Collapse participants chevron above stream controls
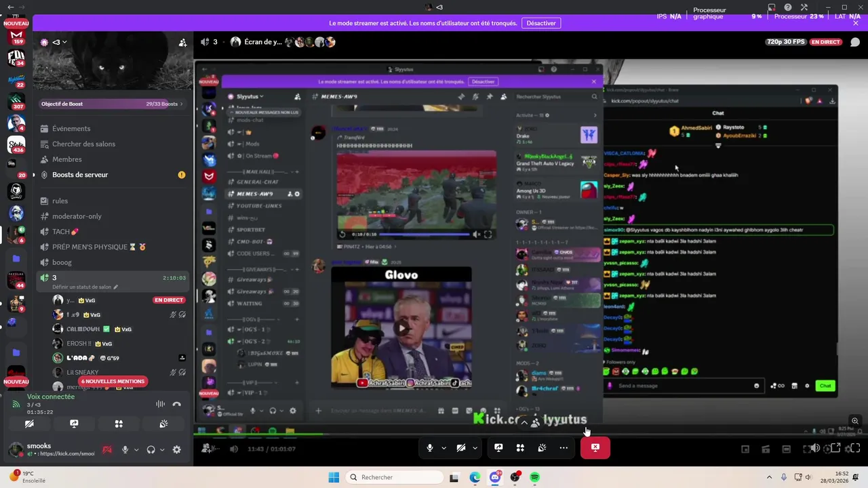868x488 pixels. click(x=524, y=423)
